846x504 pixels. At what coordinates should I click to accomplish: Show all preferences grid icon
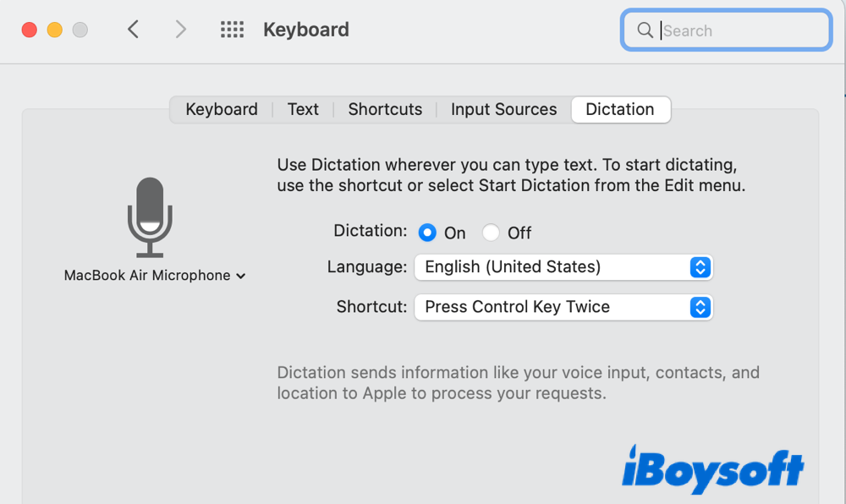(x=232, y=30)
